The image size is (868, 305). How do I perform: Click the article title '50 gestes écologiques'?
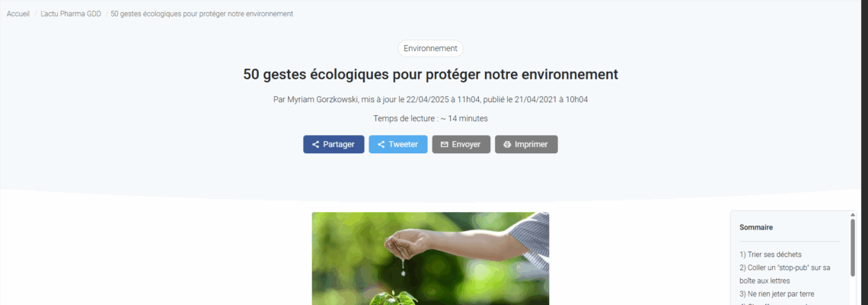pos(431,74)
